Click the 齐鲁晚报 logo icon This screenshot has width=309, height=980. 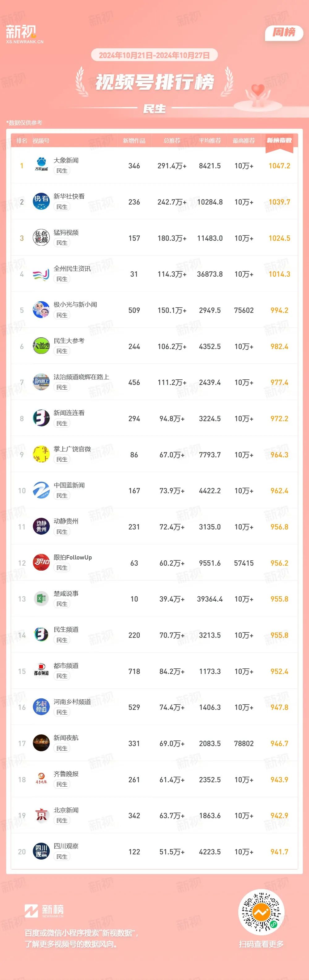[41, 779]
